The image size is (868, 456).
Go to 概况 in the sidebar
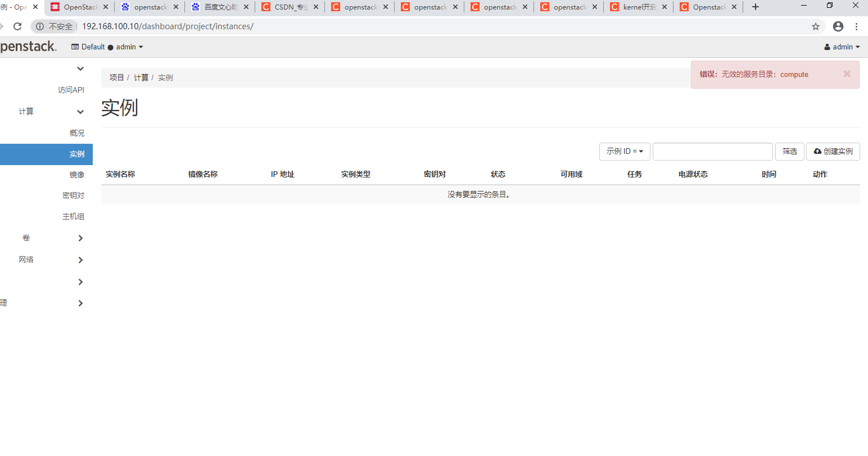77,133
